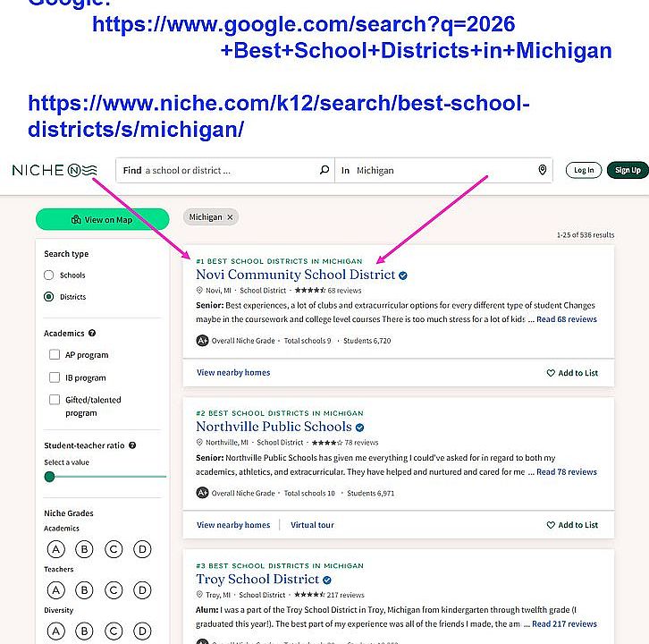
Task: Open Novi Community School District link
Action: click(295, 275)
